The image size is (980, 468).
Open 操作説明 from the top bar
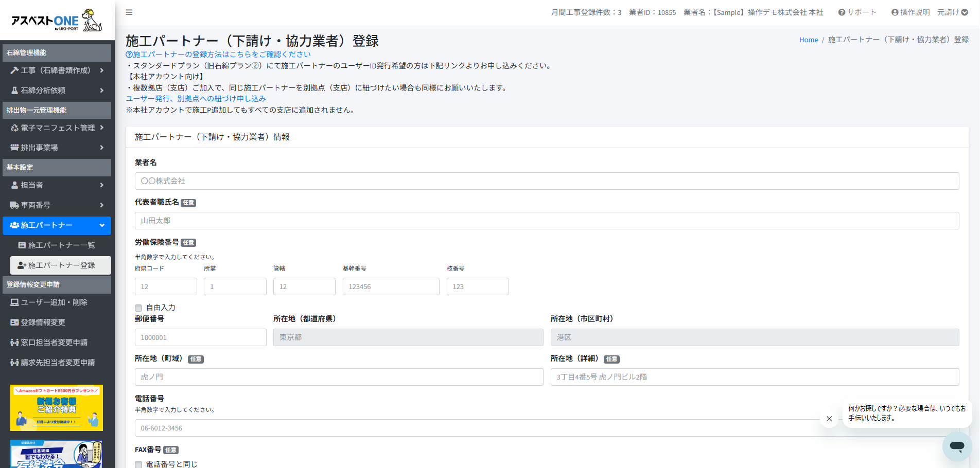click(x=910, y=12)
